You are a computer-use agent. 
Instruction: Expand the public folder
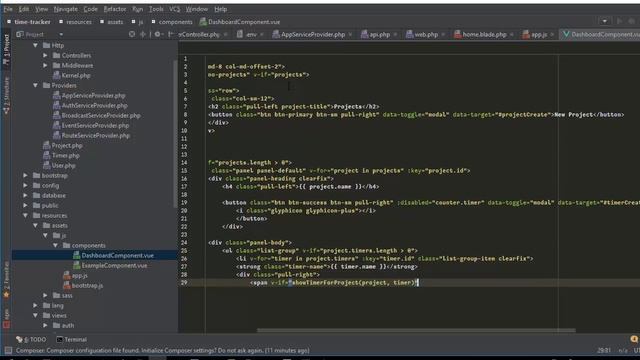(25, 206)
